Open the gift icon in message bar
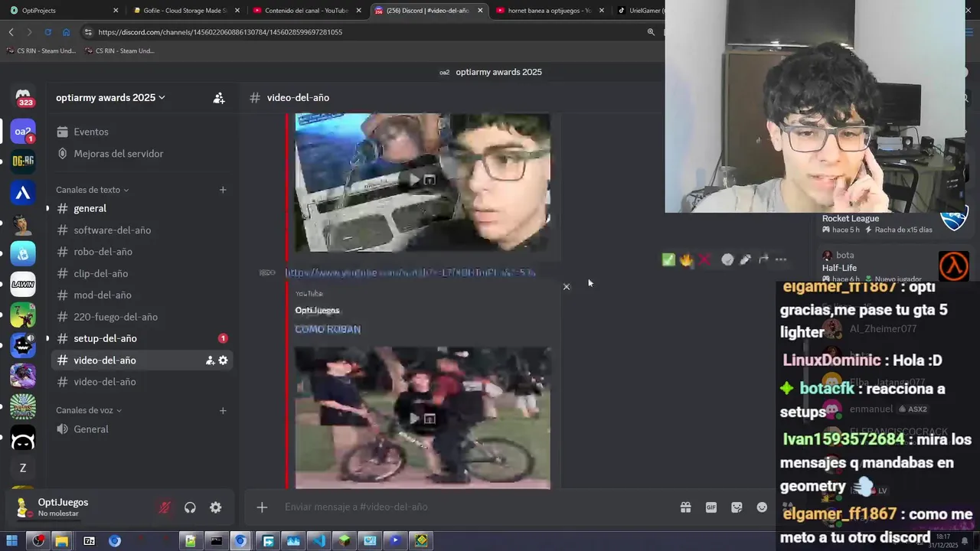The image size is (980, 551). 685,507
